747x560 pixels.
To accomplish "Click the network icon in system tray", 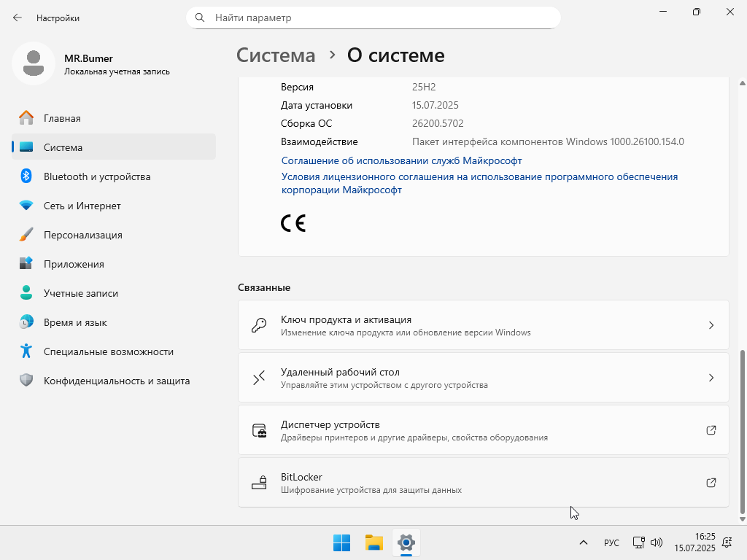I will (639, 542).
